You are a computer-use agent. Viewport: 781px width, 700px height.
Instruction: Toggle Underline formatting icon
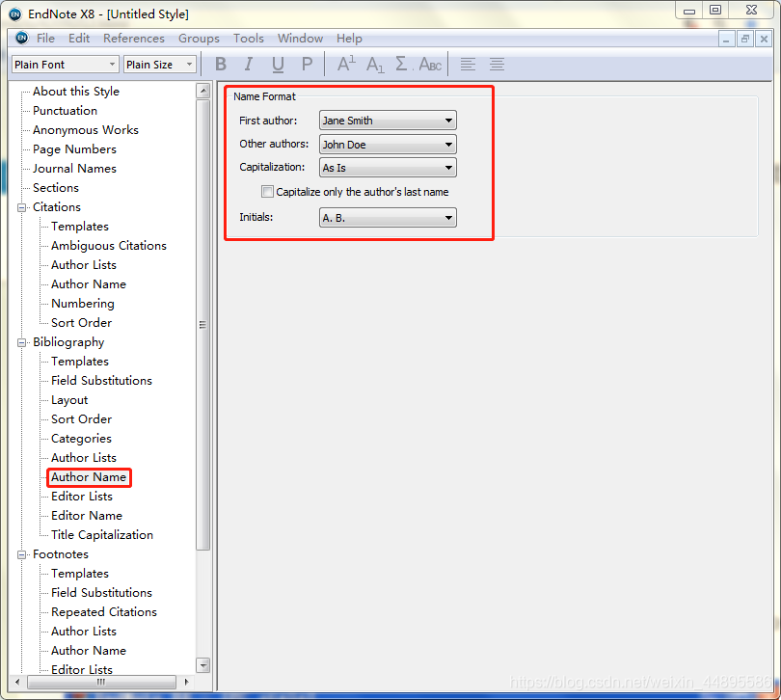click(278, 65)
